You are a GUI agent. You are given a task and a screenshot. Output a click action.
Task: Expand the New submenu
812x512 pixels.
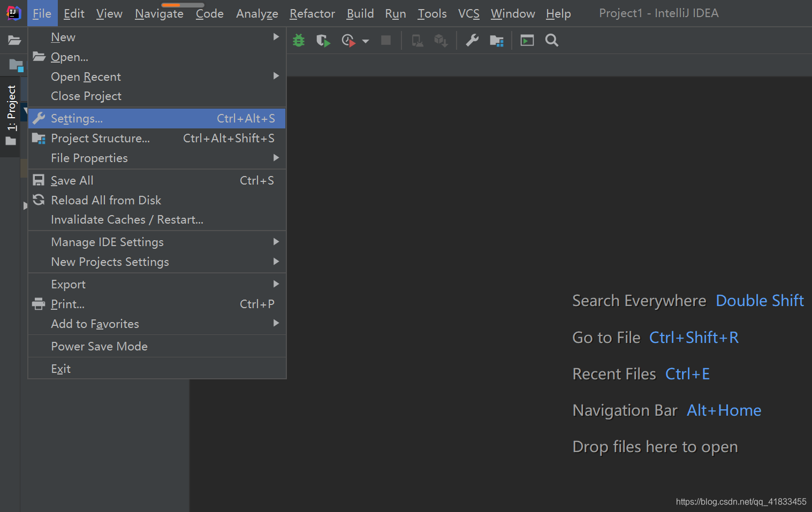(x=157, y=37)
